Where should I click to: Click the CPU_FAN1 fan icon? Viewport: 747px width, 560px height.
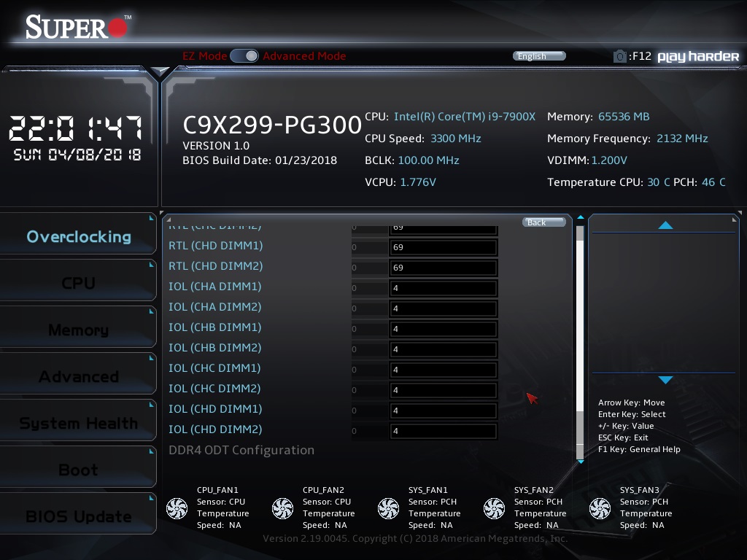177,508
